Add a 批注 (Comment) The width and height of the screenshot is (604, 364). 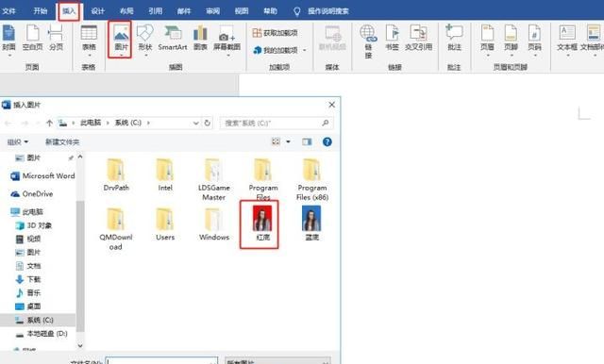pyautogui.click(x=454, y=39)
